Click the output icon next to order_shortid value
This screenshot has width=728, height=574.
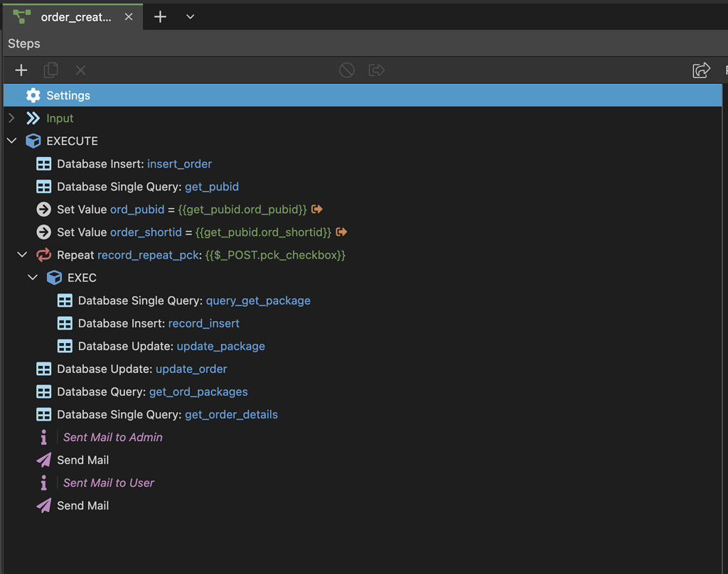tap(342, 232)
